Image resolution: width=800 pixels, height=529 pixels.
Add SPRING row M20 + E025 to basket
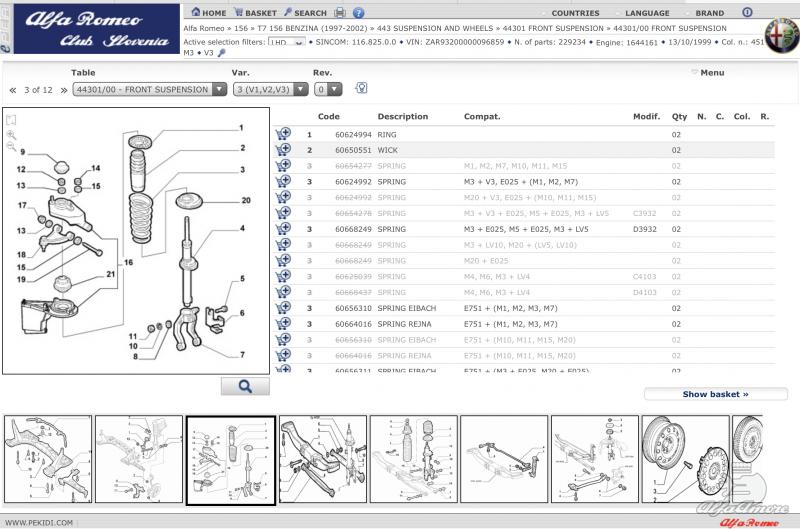coord(283,261)
